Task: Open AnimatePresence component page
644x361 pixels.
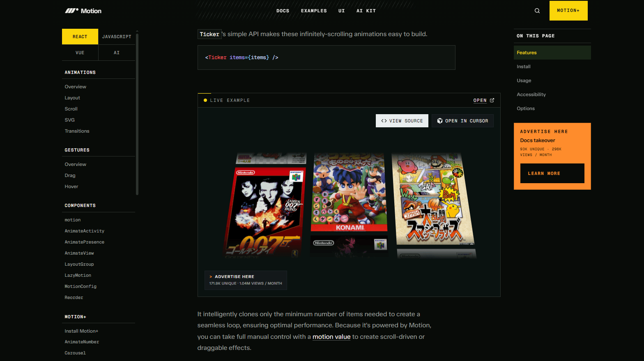Action: coord(85,242)
